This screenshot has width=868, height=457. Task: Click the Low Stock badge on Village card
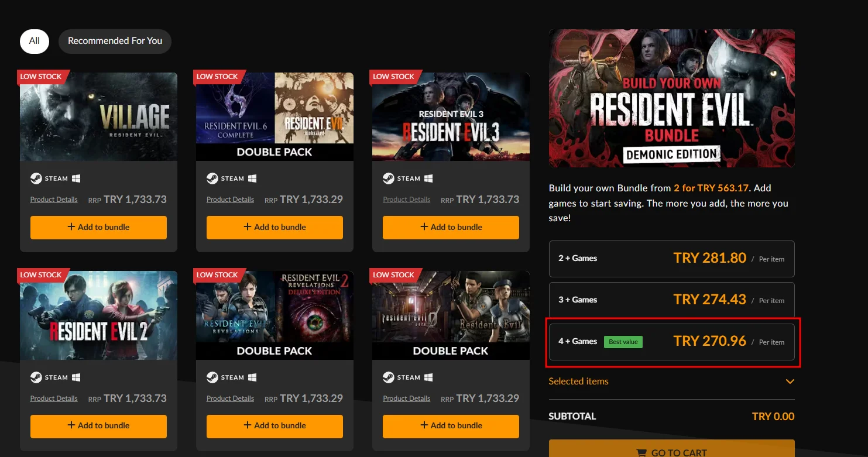pos(43,77)
